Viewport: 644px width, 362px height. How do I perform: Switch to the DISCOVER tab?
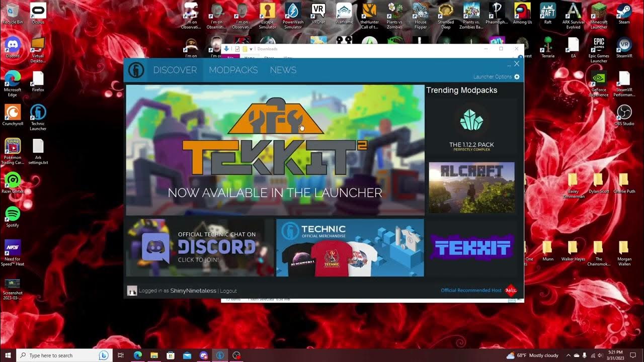pos(175,70)
